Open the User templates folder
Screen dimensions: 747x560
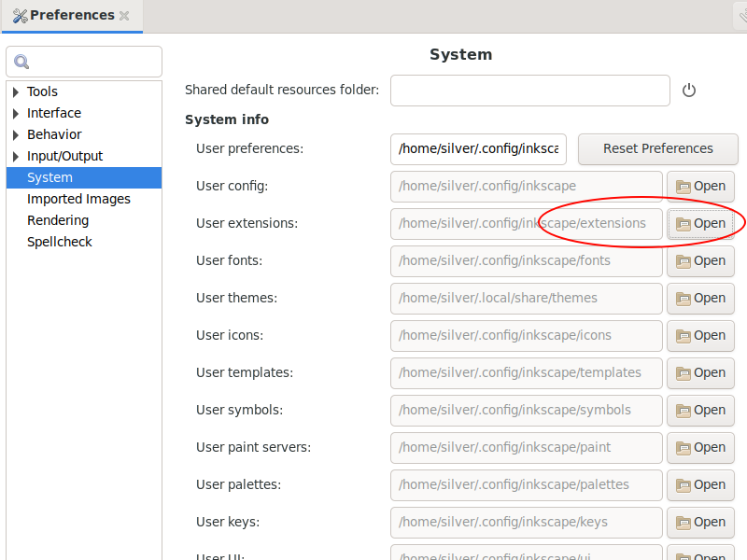(x=700, y=372)
